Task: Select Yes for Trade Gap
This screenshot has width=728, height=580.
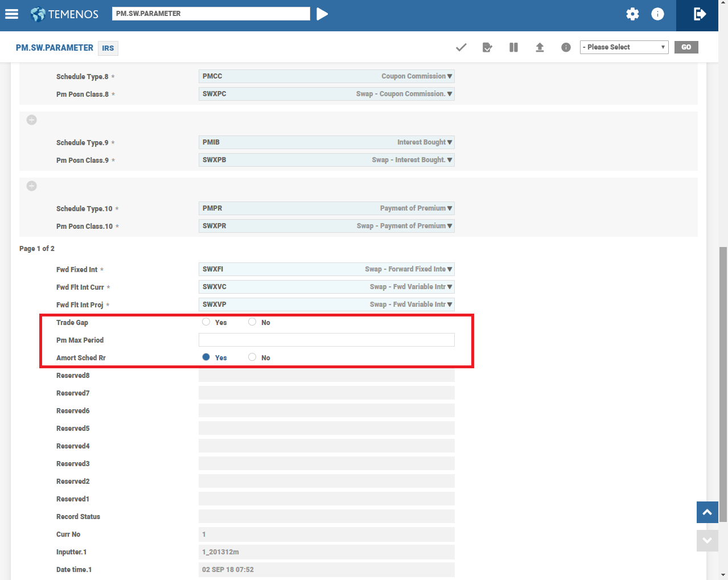Action: (x=206, y=322)
